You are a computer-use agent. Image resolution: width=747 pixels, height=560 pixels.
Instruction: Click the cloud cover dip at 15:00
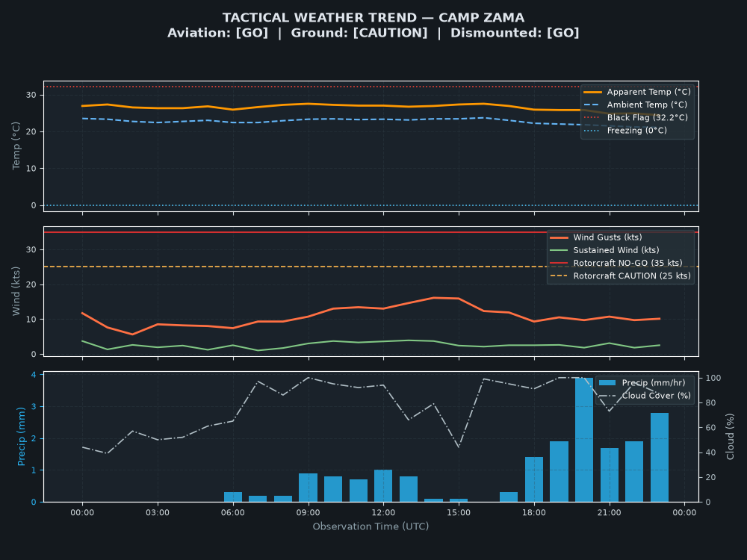click(459, 447)
